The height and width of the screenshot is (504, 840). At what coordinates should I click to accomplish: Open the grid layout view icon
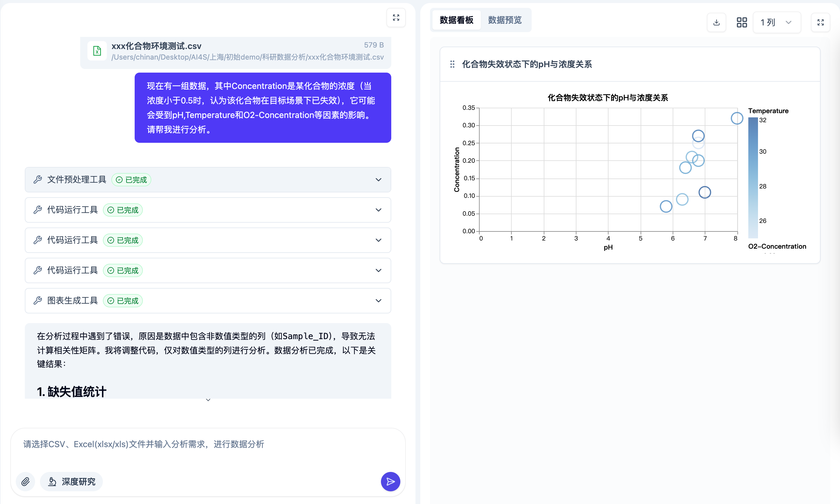click(x=741, y=22)
